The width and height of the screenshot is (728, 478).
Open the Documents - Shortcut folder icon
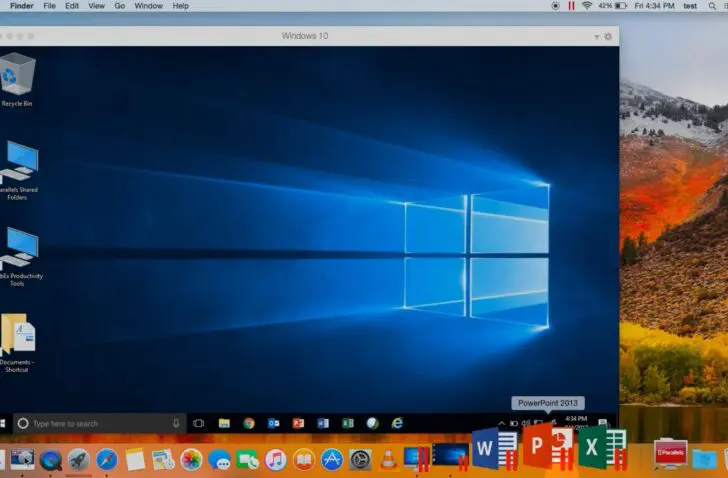18,343
